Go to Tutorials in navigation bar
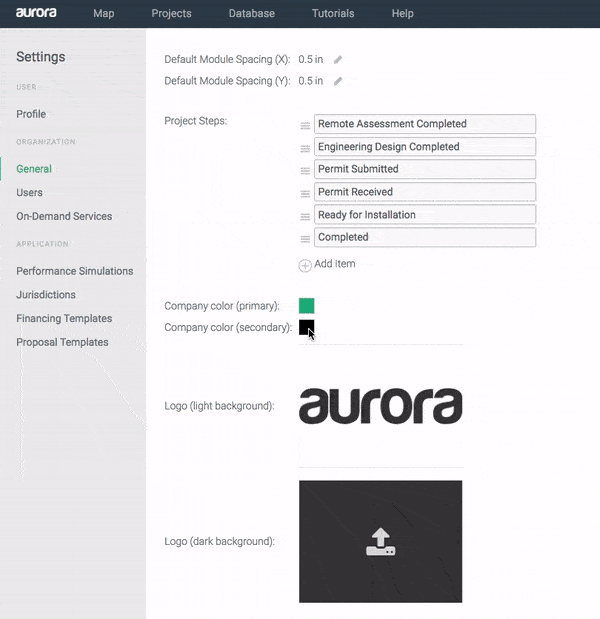This screenshot has width=600, height=619. click(x=333, y=14)
